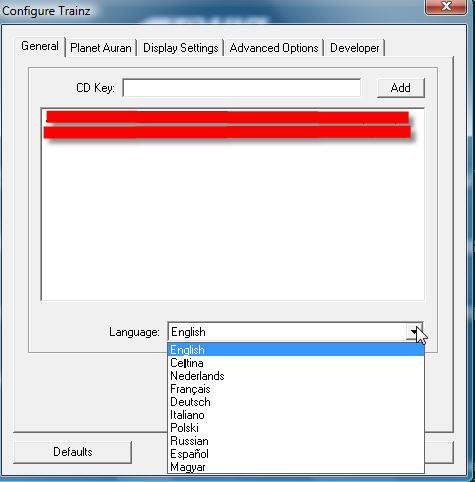Click into the CD Key text field

tap(242, 88)
